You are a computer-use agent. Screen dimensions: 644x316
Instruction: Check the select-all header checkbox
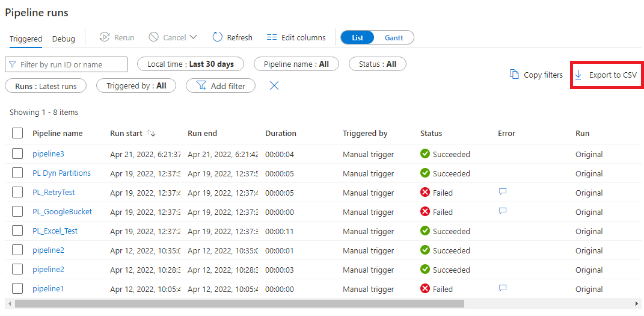(x=17, y=133)
